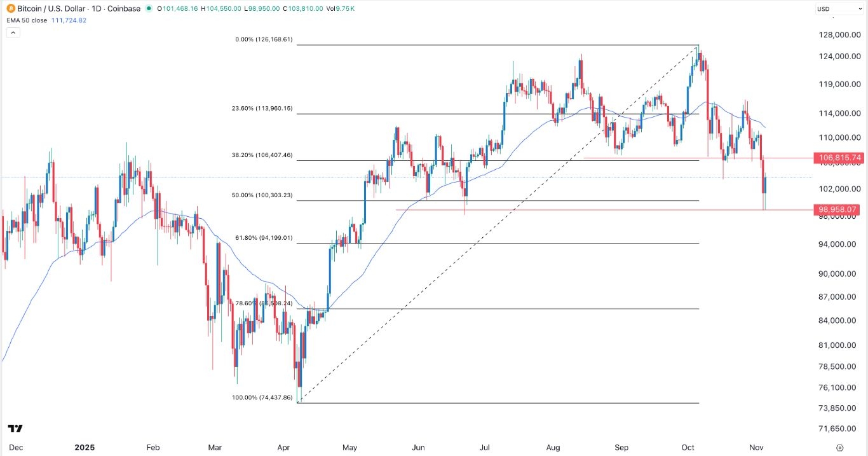Click the 98,958.07 price alert label
Image resolution: width=868 pixels, height=456 pixels.
[836, 209]
